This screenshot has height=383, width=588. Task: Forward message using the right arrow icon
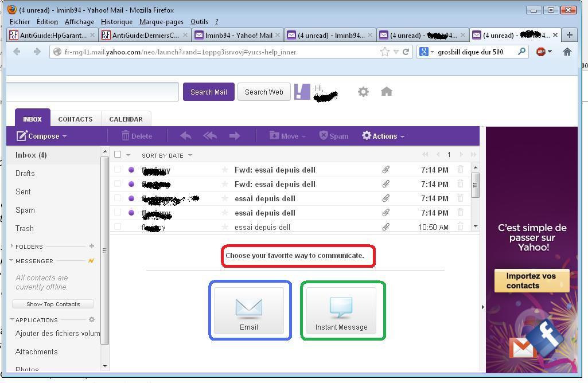tap(235, 136)
